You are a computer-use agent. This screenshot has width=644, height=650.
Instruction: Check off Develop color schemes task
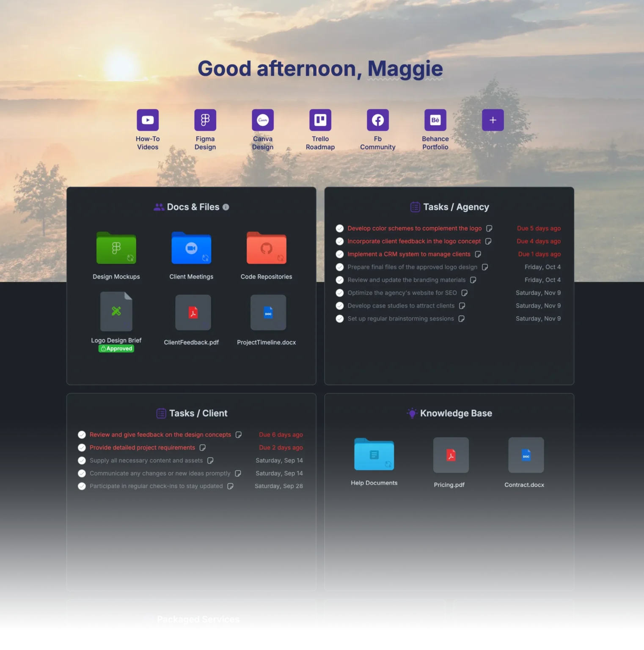[x=340, y=229]
